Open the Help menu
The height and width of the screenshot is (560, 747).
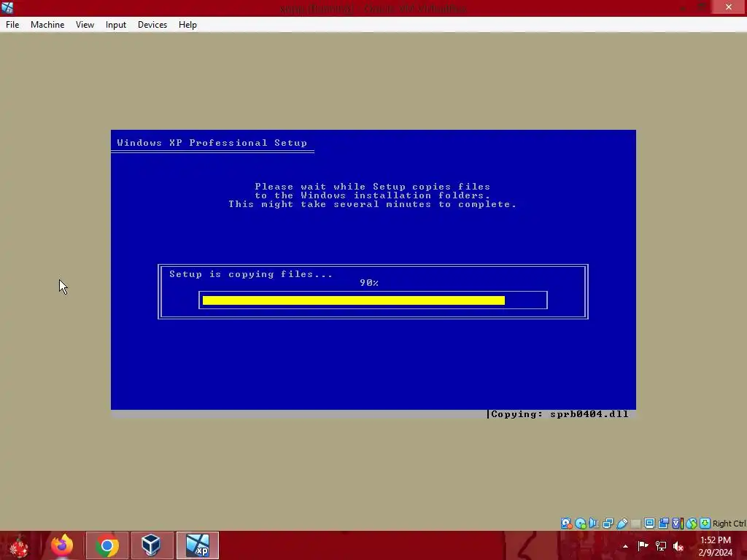tap(187, 25)
